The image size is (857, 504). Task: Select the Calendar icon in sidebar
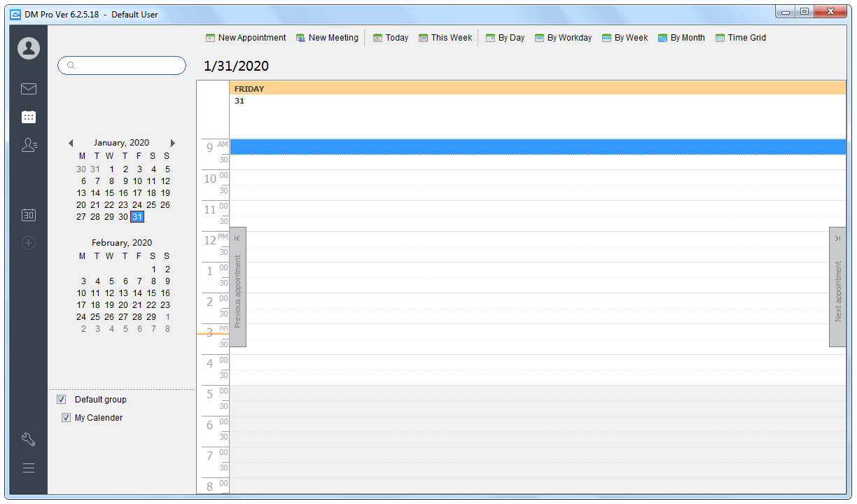click(29, 117)
